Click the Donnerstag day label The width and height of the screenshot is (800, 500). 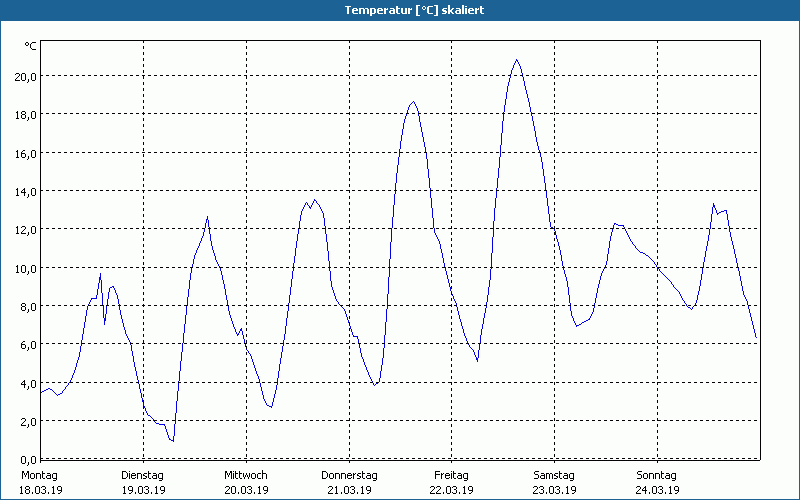[x=349, y=475]
